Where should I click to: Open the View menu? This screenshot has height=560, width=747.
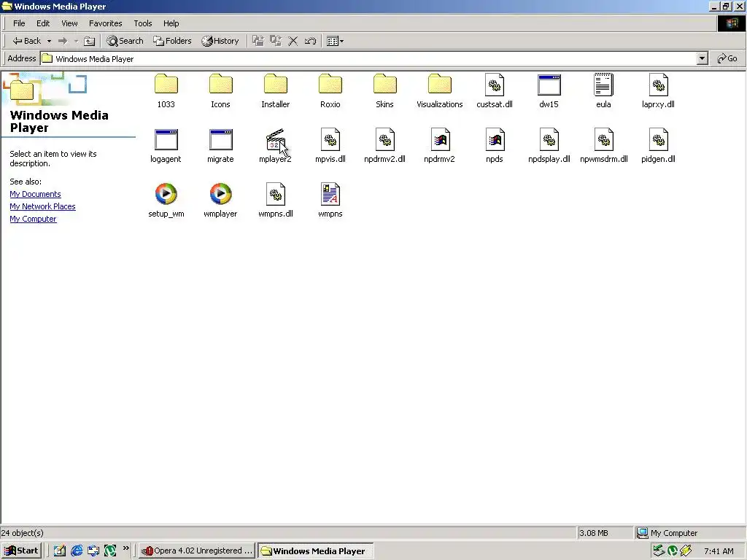69,23
